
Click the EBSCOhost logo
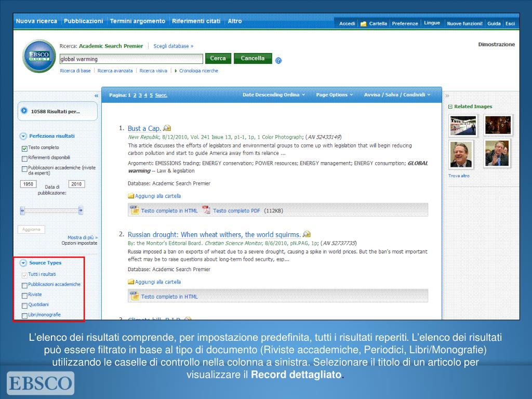(39, 56)
